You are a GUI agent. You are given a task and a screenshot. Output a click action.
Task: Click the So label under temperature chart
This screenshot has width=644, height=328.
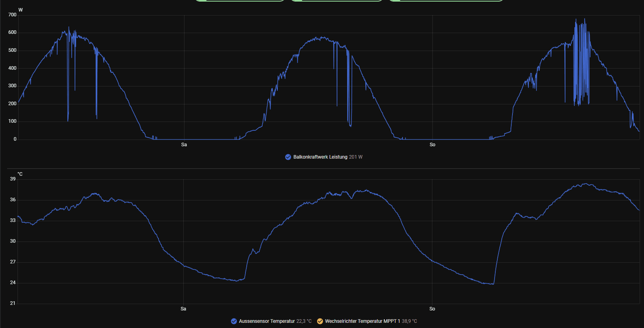pos(432,309)
